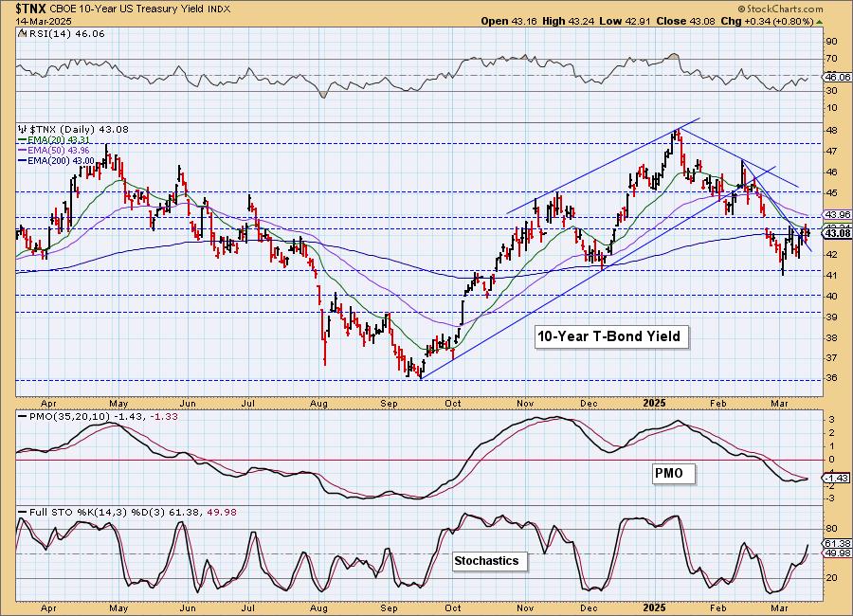Click '2025' on the price chart's date axis

(654, 403)
